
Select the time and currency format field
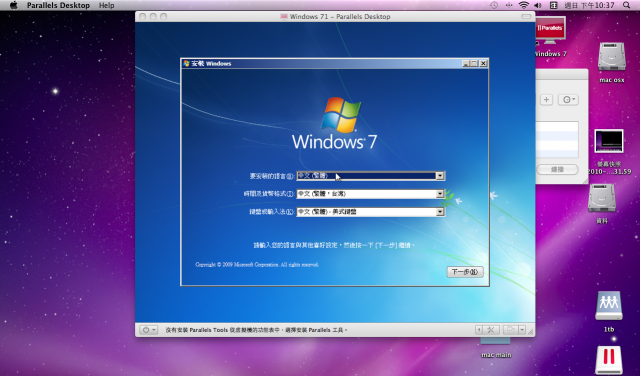click(x=371, y=194)
